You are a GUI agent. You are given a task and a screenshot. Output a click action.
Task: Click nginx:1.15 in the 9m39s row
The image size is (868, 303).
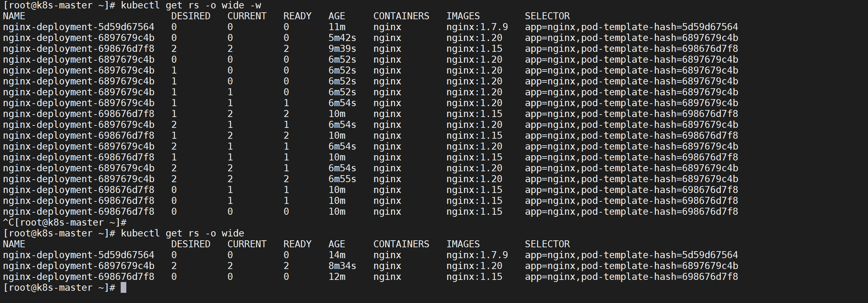coord(474,49)
